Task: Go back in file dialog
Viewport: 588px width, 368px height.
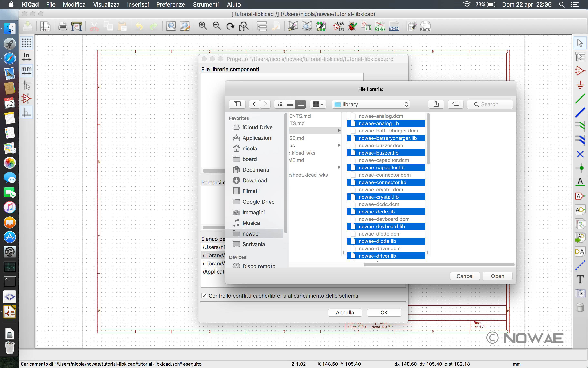Action: (254, 104)
